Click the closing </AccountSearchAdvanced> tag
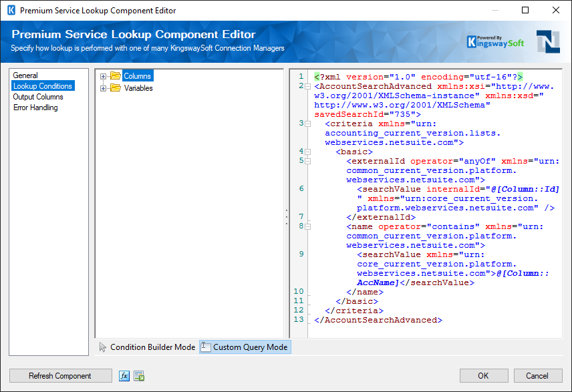Viewport: 572px width, 392px height. tap(378, 320)
